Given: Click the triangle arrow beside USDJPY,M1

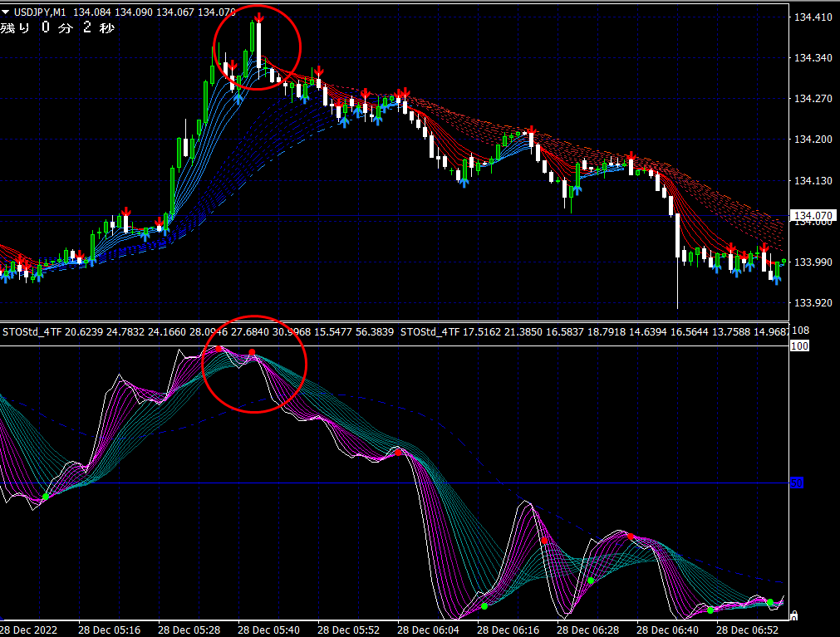Looking at the screenshot, I should (x=5, y=12).
